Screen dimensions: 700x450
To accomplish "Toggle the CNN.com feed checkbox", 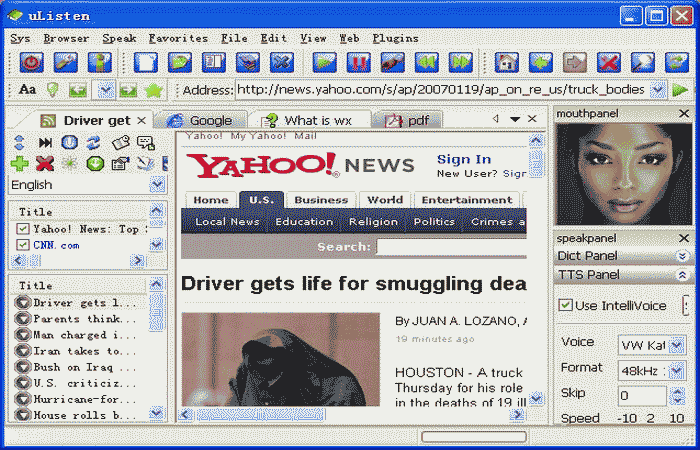I will [x=23, y=244].
